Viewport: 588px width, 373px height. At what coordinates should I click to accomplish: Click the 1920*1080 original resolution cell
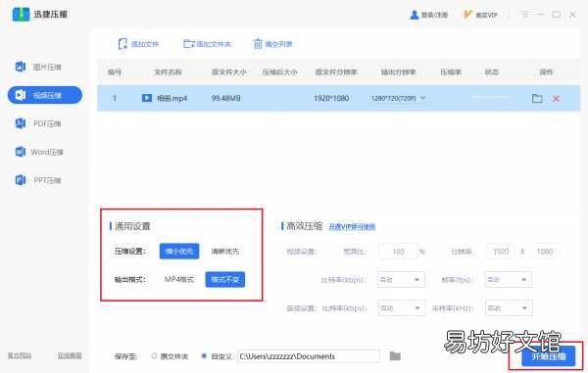[331, 98]
